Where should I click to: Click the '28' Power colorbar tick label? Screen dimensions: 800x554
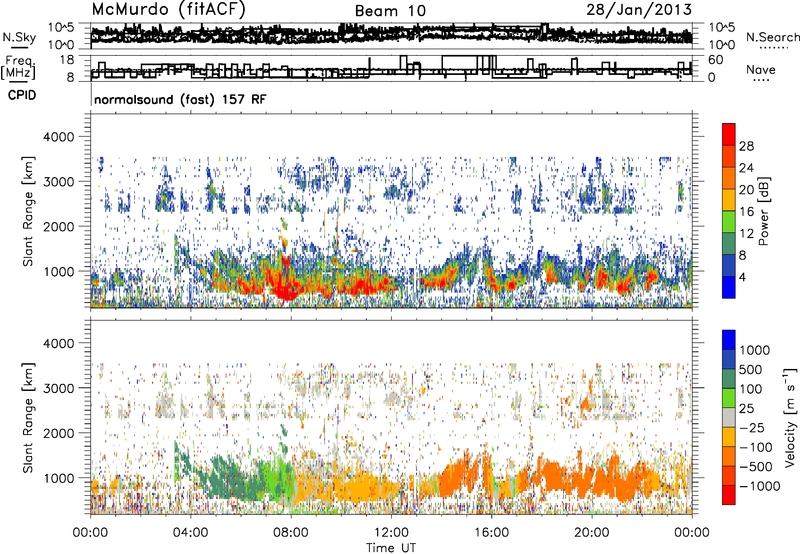pos(746,146)
